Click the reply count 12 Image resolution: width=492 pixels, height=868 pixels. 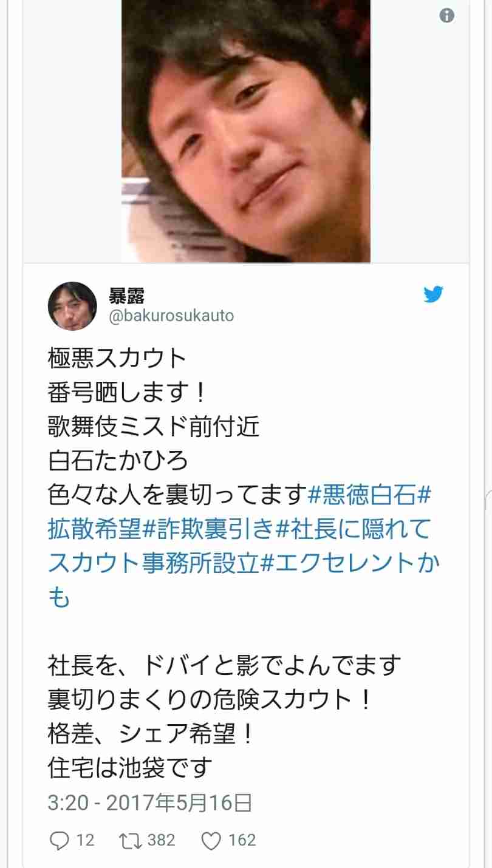point(85,840)
